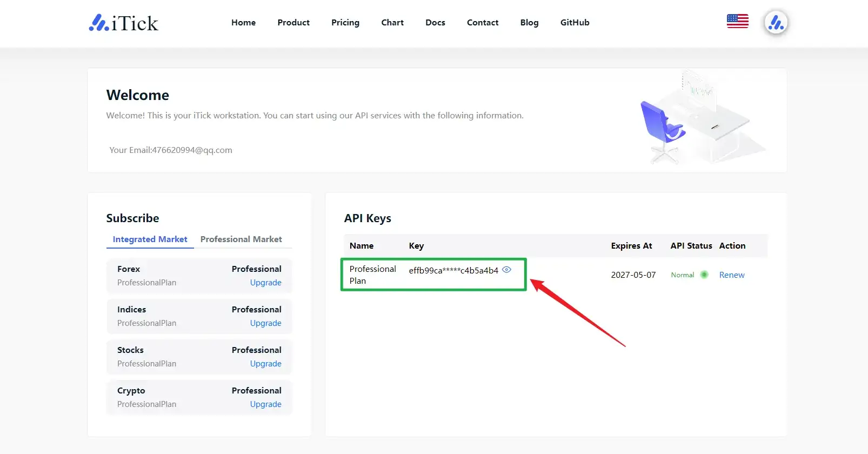Upgrade the Indices subscription

point(265,323)
